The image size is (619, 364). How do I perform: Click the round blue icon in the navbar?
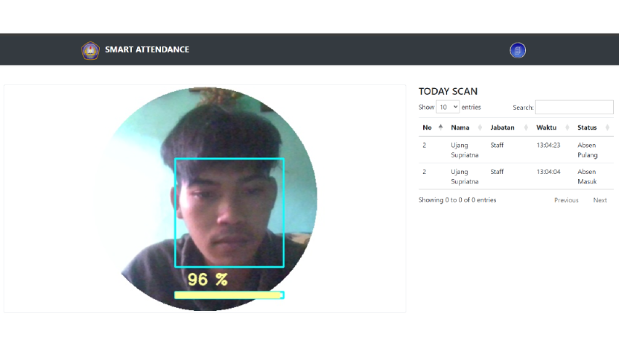(518, 50)
